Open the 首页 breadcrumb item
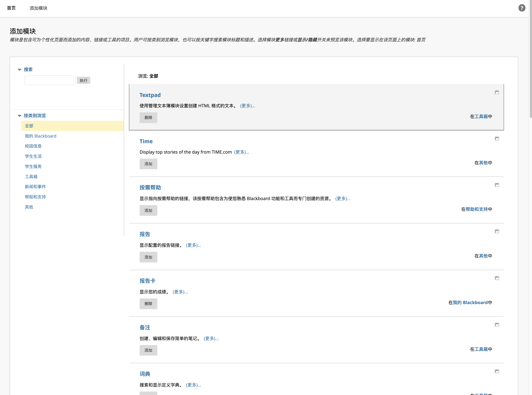 point(11,8)
